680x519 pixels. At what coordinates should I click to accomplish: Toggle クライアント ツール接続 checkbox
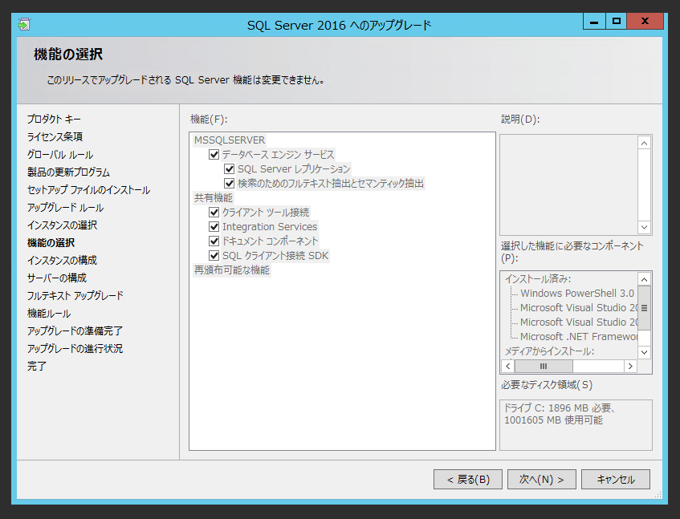tap(214, 212)
